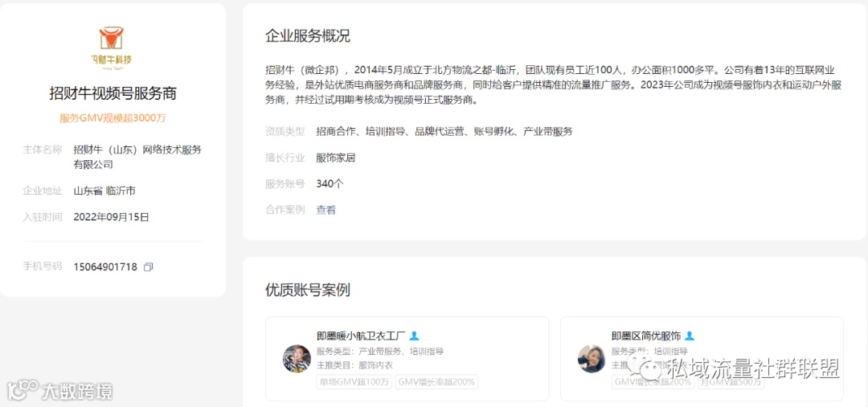Click the 服务账号 value 340个
The height and width of the screenshot is (407, 868).
click(330, 183)
